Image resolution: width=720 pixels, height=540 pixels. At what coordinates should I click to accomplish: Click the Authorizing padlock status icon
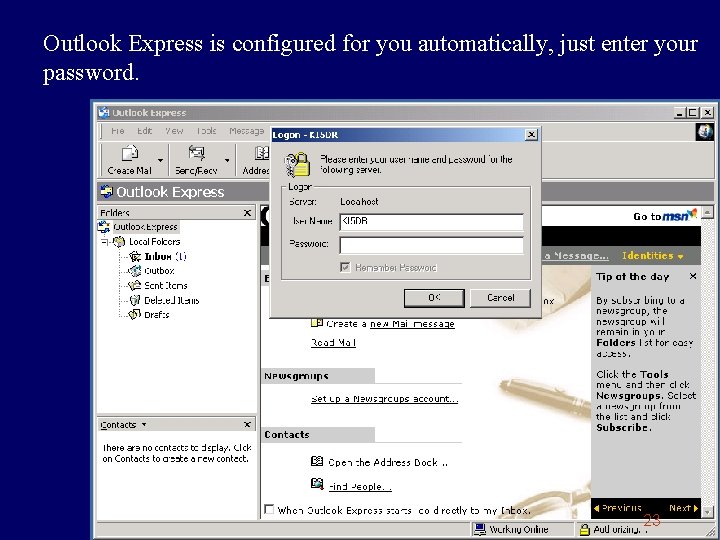pyautogui.click(x=585, y=530)
